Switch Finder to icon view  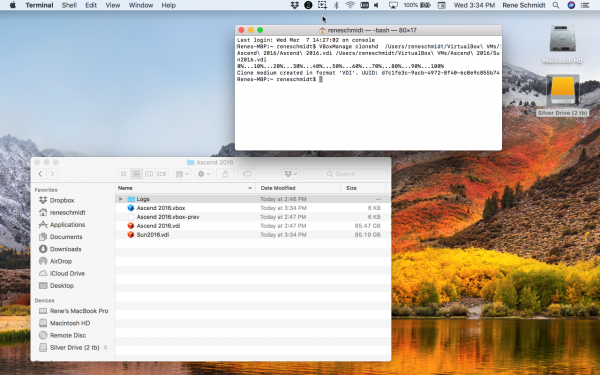[123, 174]
